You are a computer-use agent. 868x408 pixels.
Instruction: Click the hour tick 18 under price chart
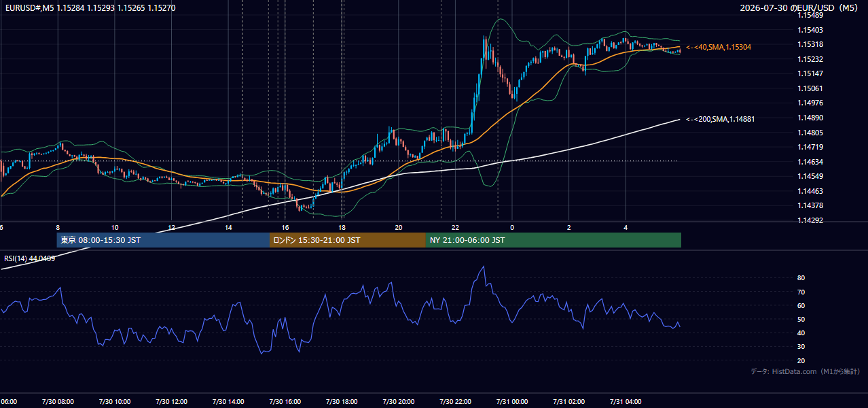pyautogui.click(x=342, y=227)
